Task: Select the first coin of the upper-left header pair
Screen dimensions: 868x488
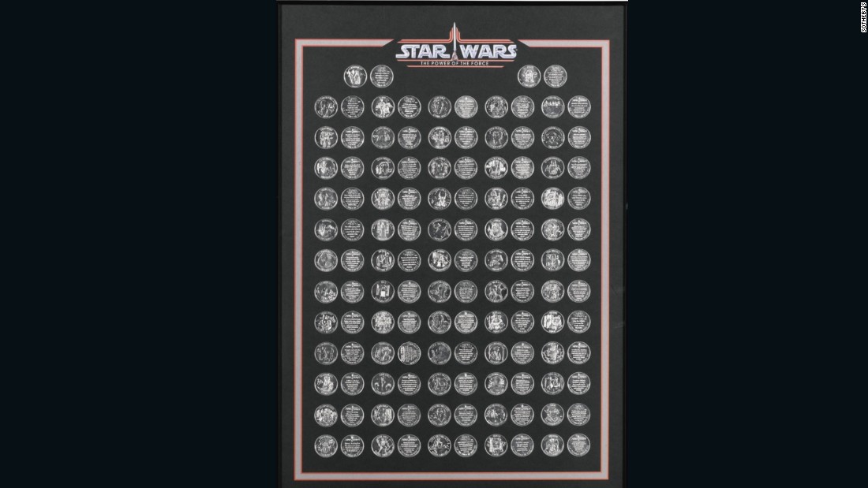Action: pyautogui.click(x=355, y=76)
